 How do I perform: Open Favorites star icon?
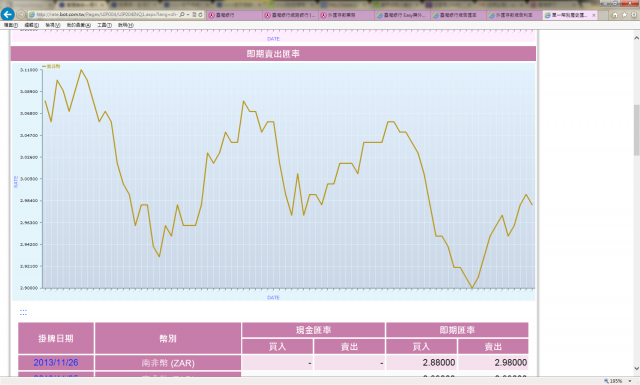tap(624, 15)
